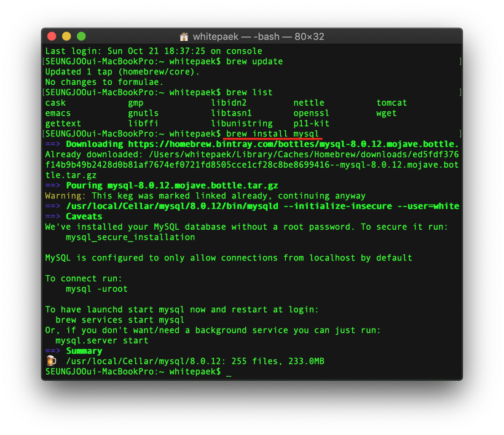Click 'gettext' in the brew list output

[63, 123]
